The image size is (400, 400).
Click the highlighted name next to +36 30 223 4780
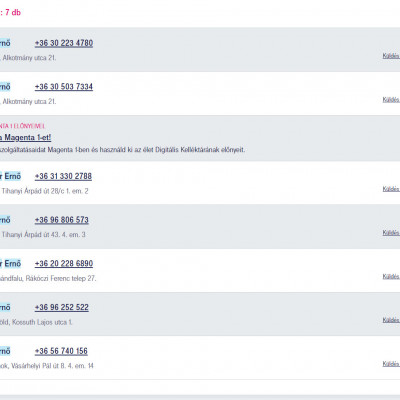point(5,43)
